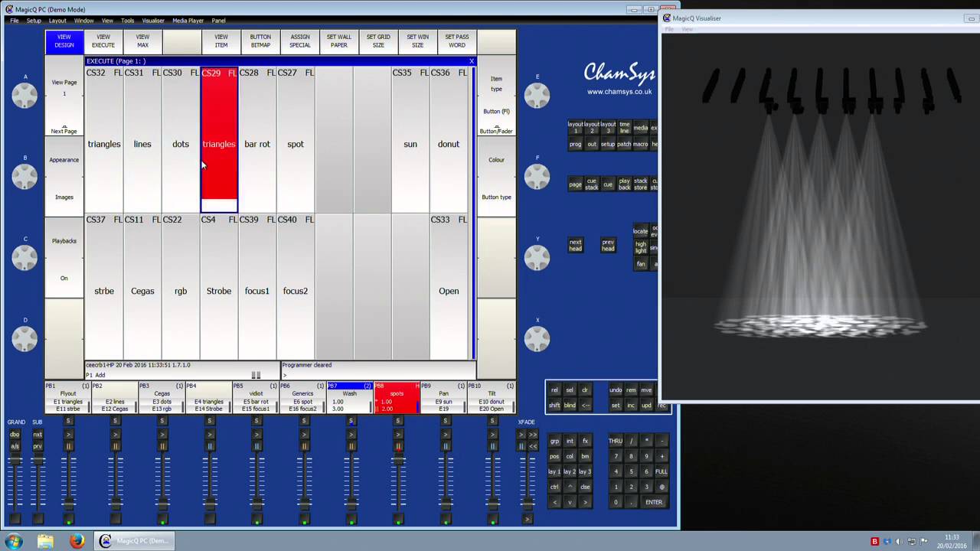Image resolution: width=980 pixels, height=551 pixels.
Task: Click the prev head key
Action: [608, 245]
